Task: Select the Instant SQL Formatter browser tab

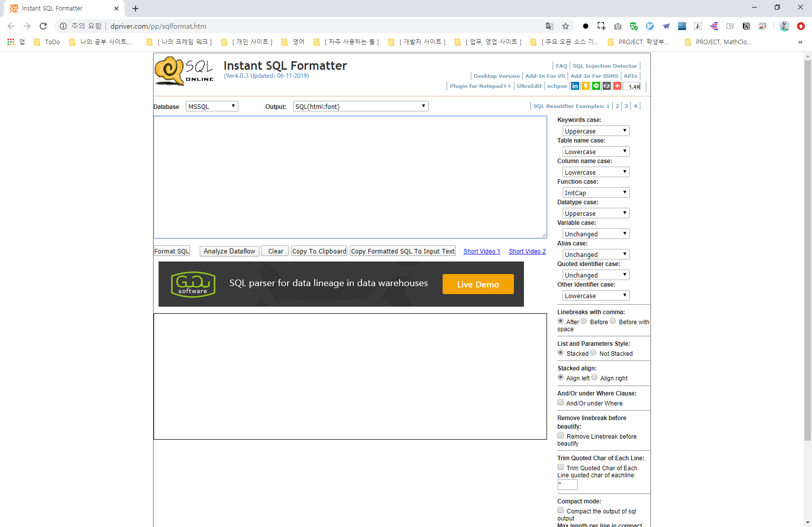Action: point(64,9)
